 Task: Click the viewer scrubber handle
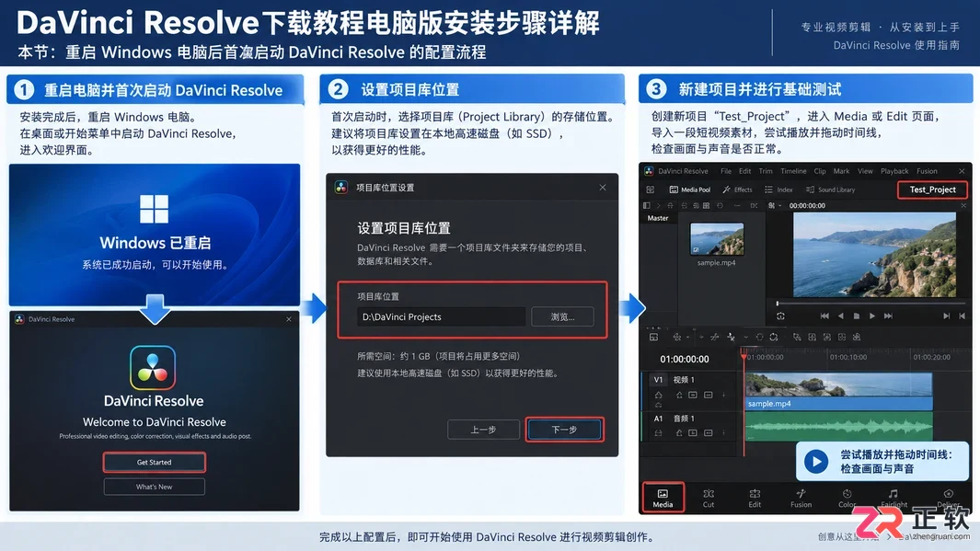(778, 304)
